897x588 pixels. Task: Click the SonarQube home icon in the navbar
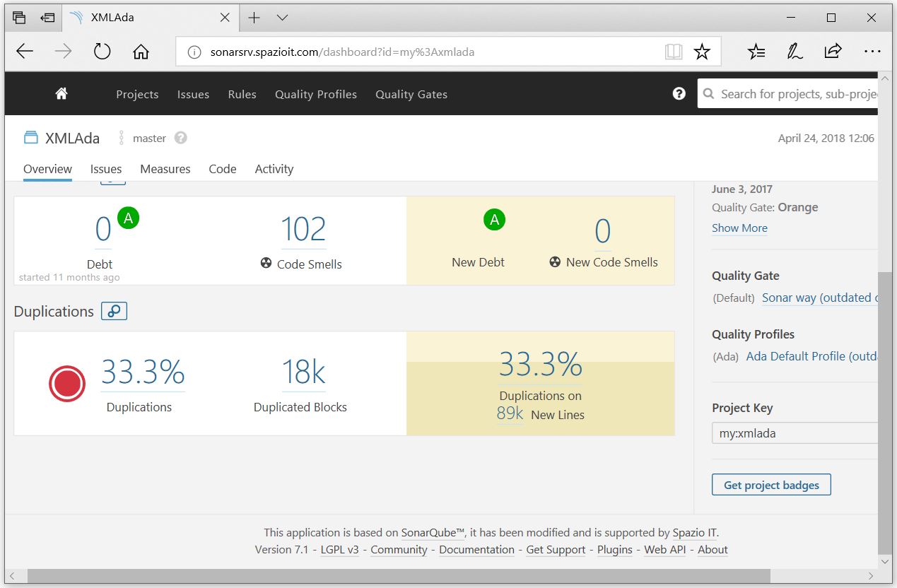[61, 93]
